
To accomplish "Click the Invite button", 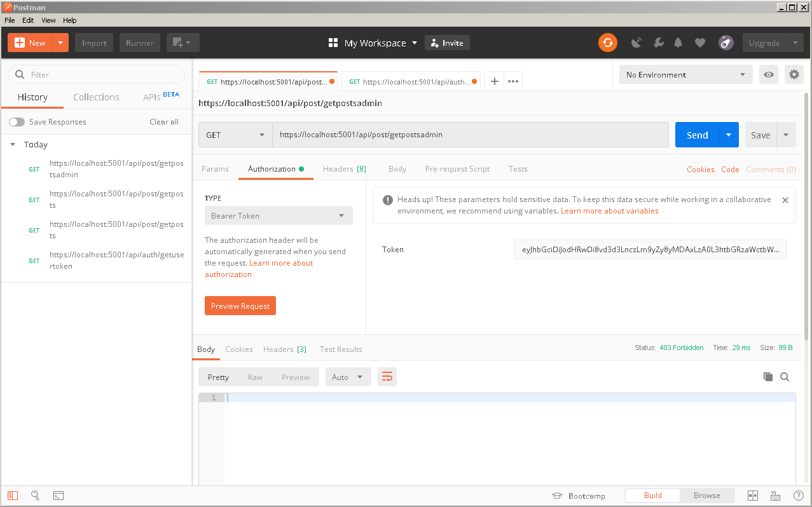I will (447, 43).
